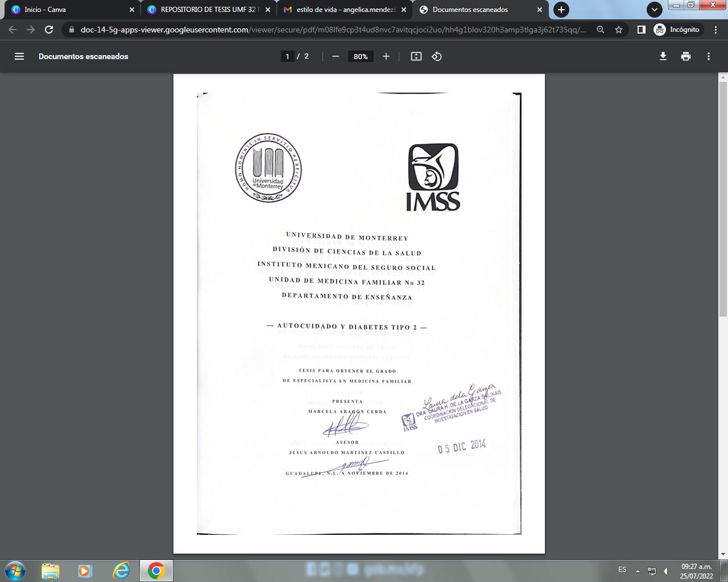Click the page number field showing 1
Image resolution: width=728 pixels, height=582 pixels.
(x=288, y=56)
